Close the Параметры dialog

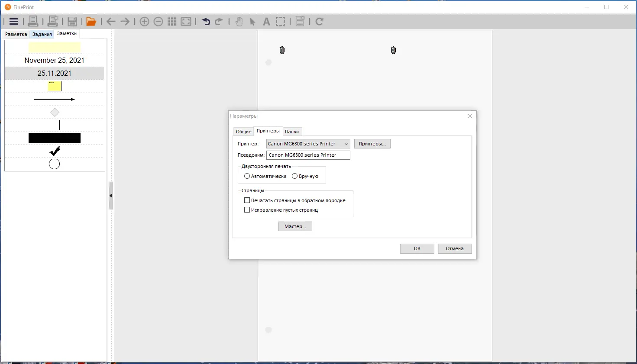(x=470, y=116)
